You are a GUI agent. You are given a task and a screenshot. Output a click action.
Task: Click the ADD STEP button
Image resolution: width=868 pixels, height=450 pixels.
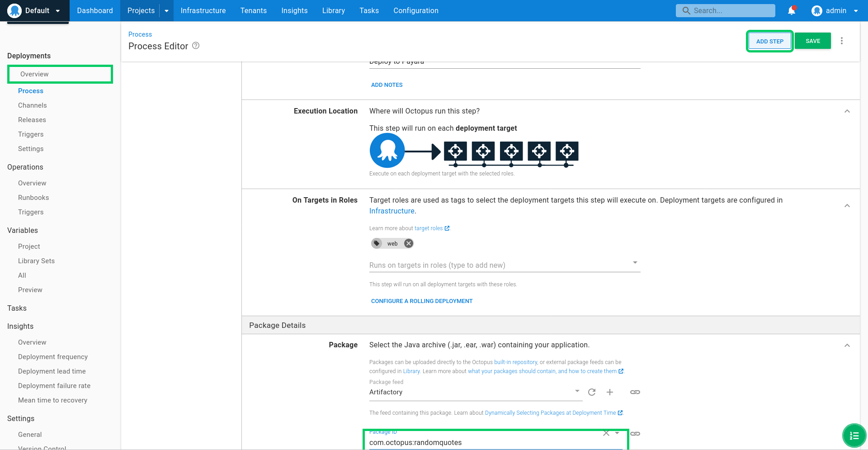tap(769, 41)
